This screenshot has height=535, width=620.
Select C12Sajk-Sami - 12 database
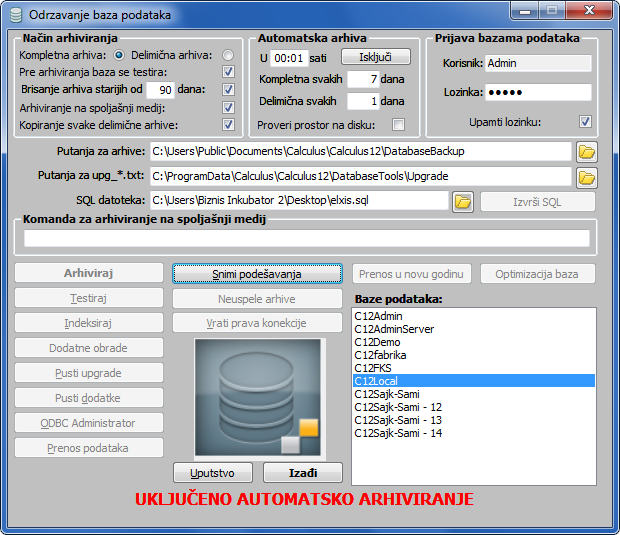coord(474,407)
